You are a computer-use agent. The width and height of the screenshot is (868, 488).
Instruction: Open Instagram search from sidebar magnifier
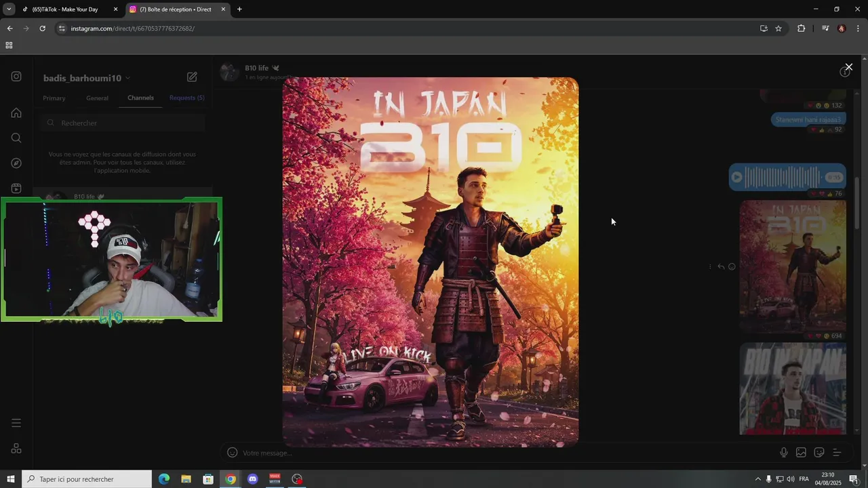tap(16, 138)
